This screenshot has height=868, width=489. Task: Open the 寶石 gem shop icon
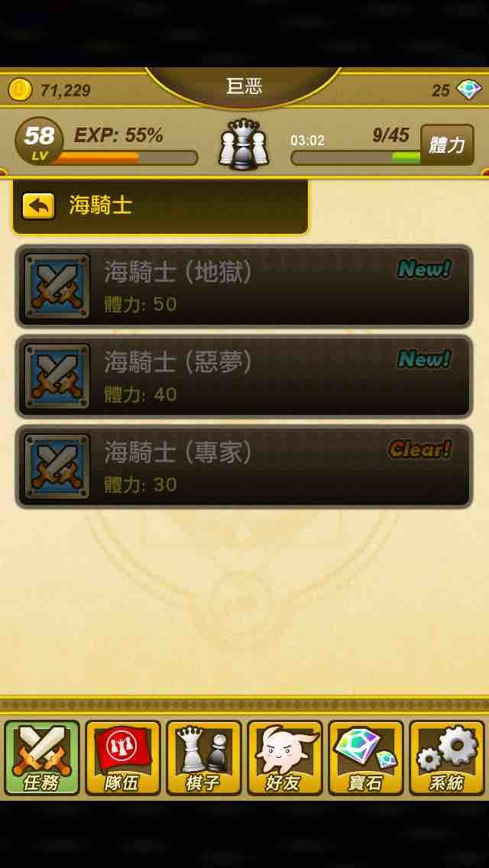click(x=365, y=757)
